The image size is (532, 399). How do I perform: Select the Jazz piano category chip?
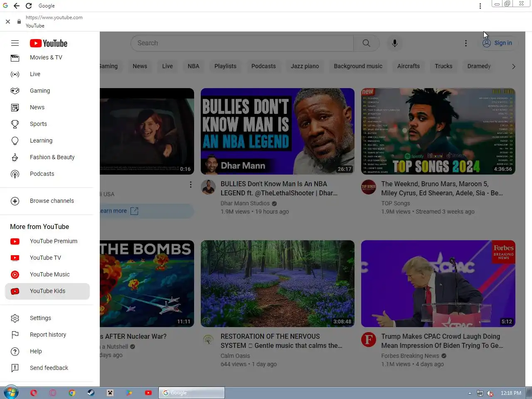click(305, 66)
